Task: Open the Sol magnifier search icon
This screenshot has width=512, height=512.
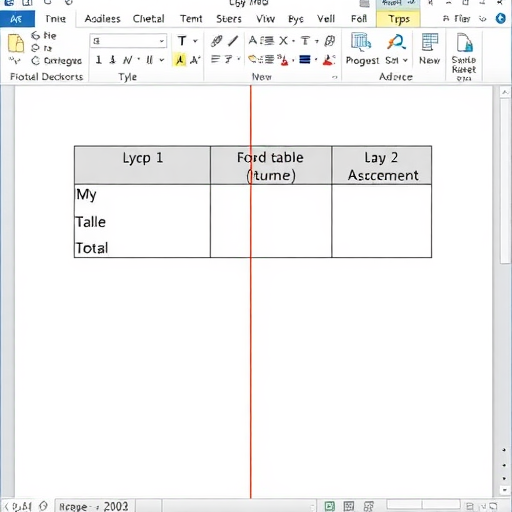Action: click(x=396, y=43)
